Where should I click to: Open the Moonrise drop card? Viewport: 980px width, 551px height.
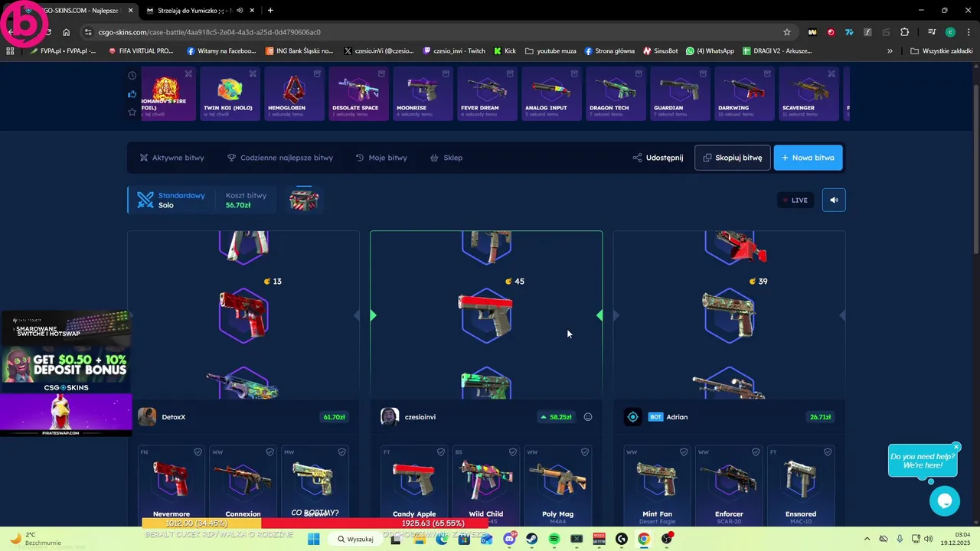[x=423, y=93]
